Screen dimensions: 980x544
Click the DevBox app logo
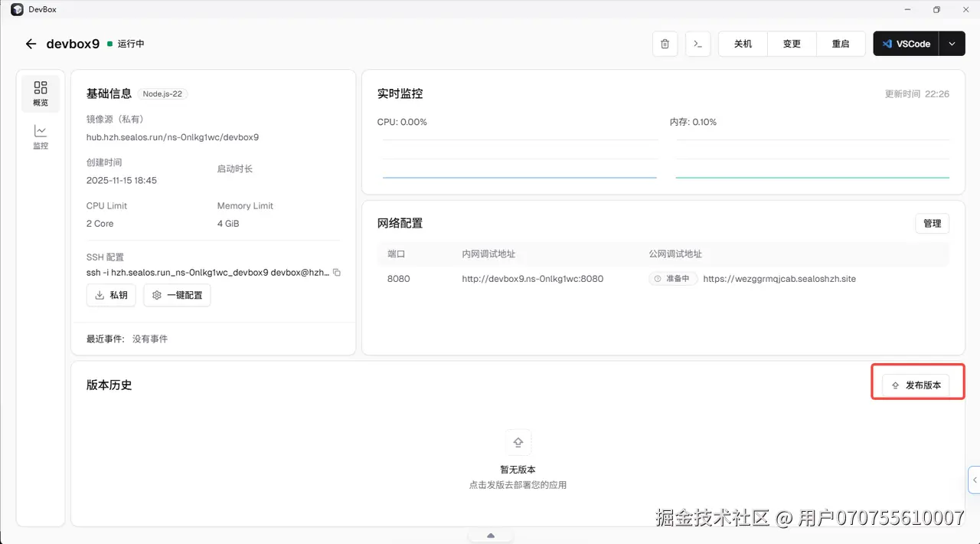[x=17, y=9]
